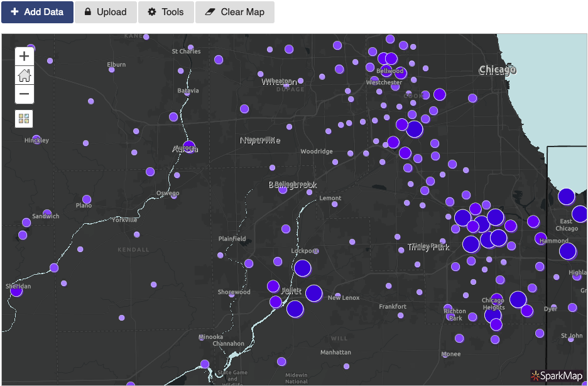The image size is (588, 386).
Task: Click the data point at Sheridan
Action: click(16, 290)
